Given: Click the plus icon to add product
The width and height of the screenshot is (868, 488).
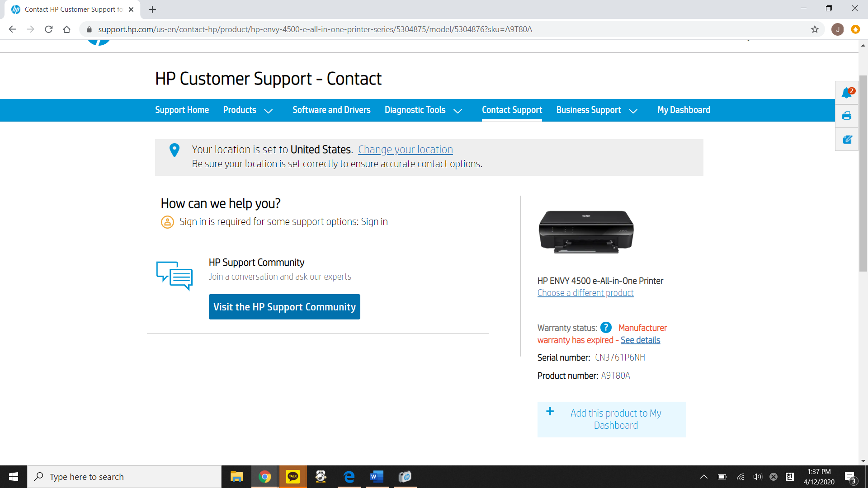Looking at the screenshot, I should point(550,411).
